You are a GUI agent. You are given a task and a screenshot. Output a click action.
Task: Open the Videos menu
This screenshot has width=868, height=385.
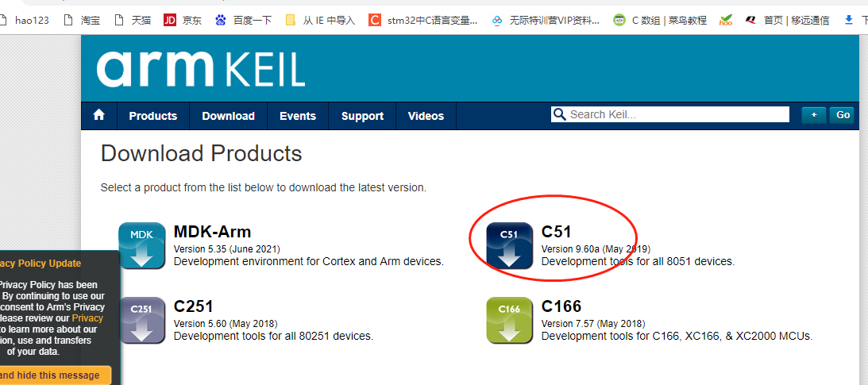pyautogui.click(x=426, y=116)
